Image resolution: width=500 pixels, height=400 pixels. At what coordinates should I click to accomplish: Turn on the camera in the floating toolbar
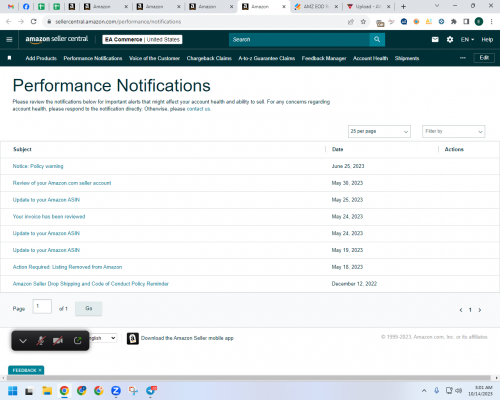(58, 341)
